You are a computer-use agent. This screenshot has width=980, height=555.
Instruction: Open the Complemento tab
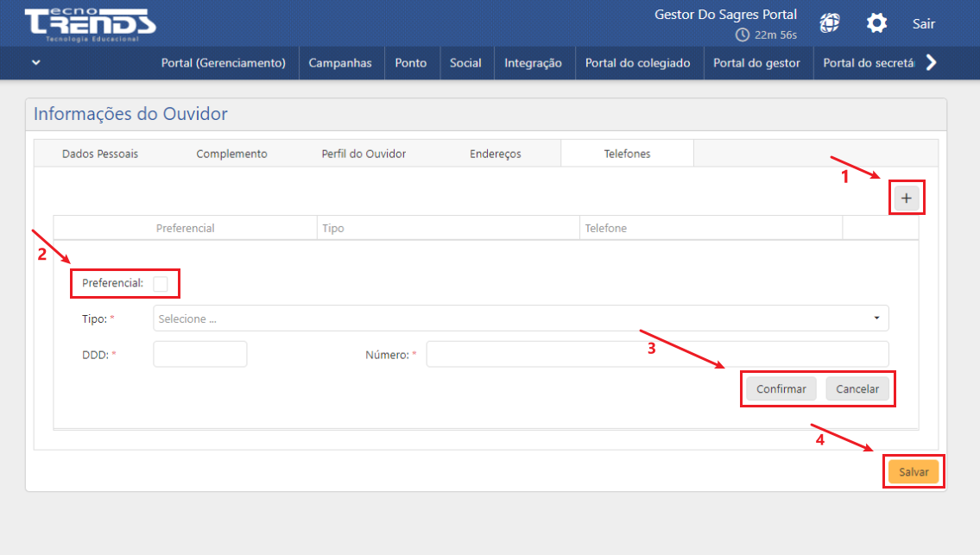231,154
